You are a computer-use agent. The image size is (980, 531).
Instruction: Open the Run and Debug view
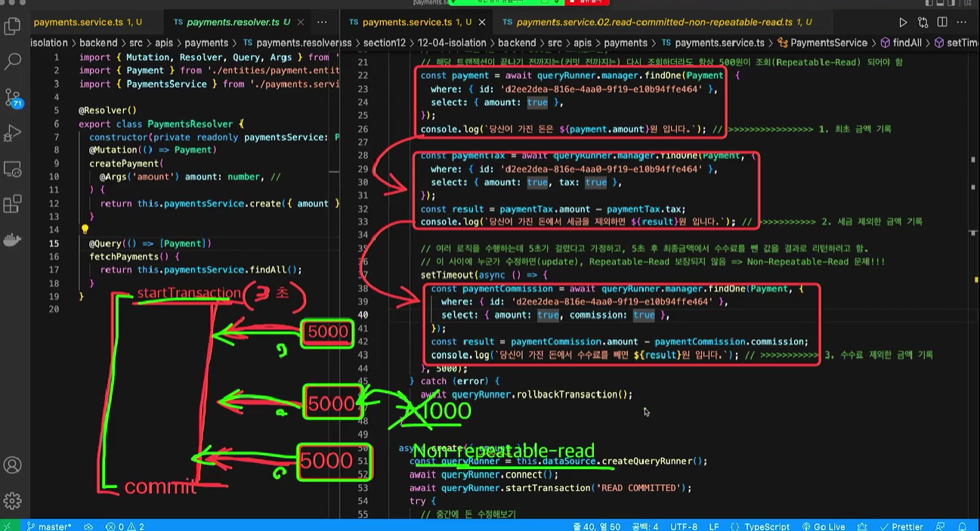12,132
